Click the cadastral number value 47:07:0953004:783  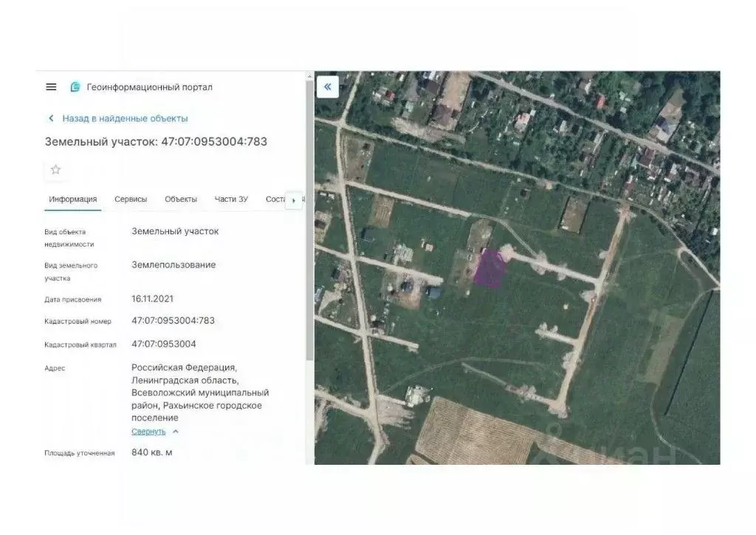[173, 321]
